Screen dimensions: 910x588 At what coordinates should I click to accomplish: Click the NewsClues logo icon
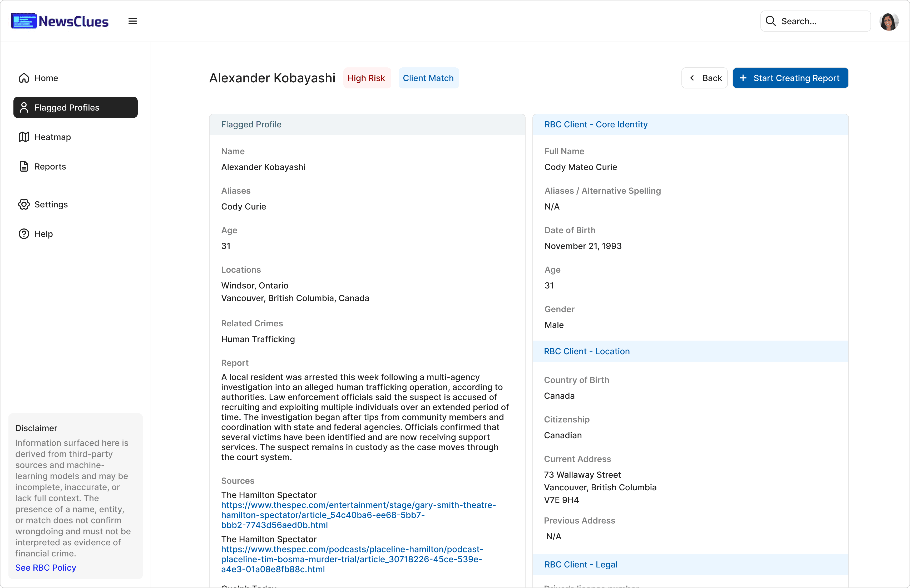click(24, 21)
